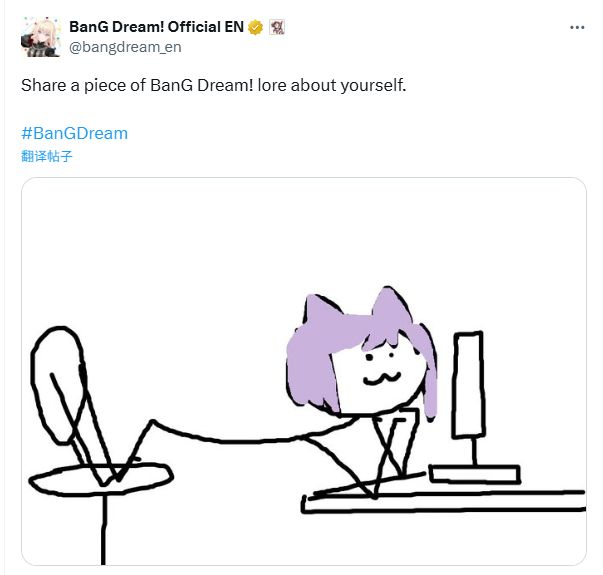Click the post text about BanG Dream lore
603x575 pixels.
pos(213,85)
